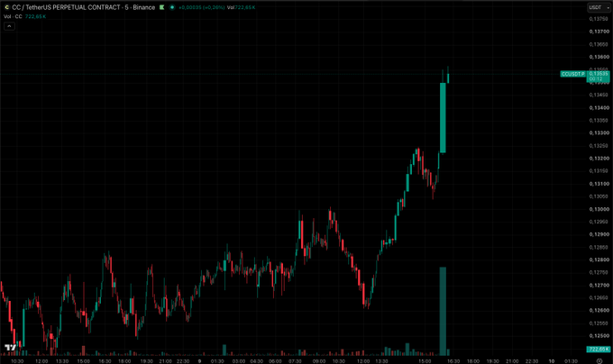Click price axis label 0,13600

599,57
